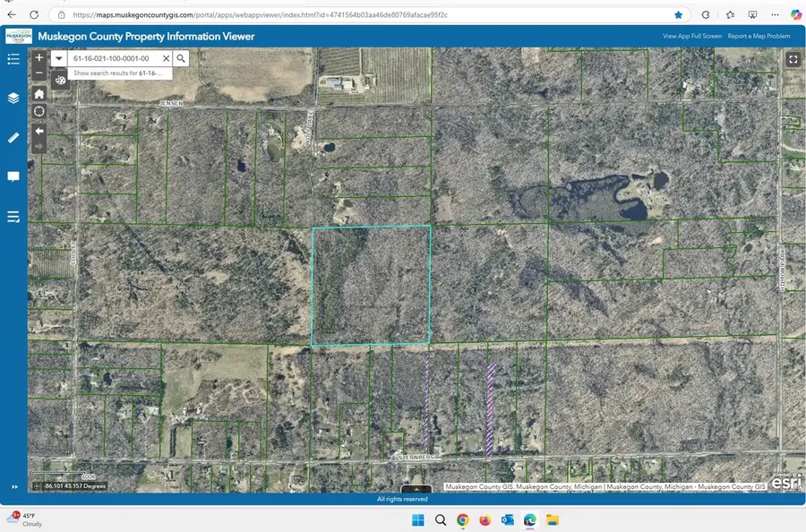Select the Measurement (ruler) tool
This screenshot has width=806, height=532.
[x=13, y=136]
